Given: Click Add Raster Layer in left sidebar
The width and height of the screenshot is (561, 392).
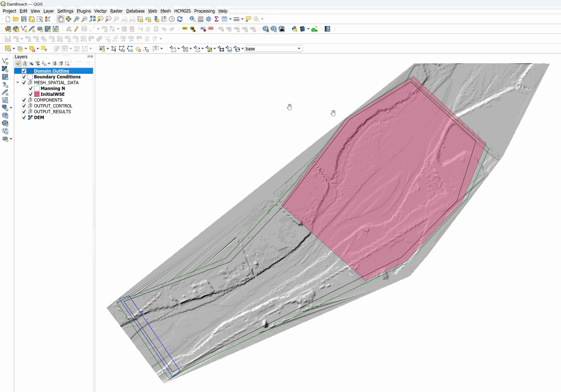Looking at the screenshot, I should click(5, 69).
